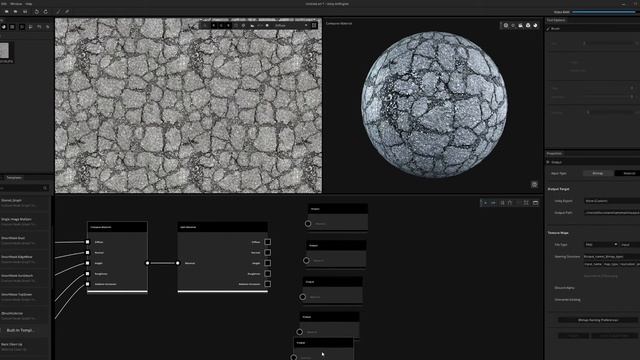Select the second Output node header
Screen dimensions: 640x360
click(336, 245)
